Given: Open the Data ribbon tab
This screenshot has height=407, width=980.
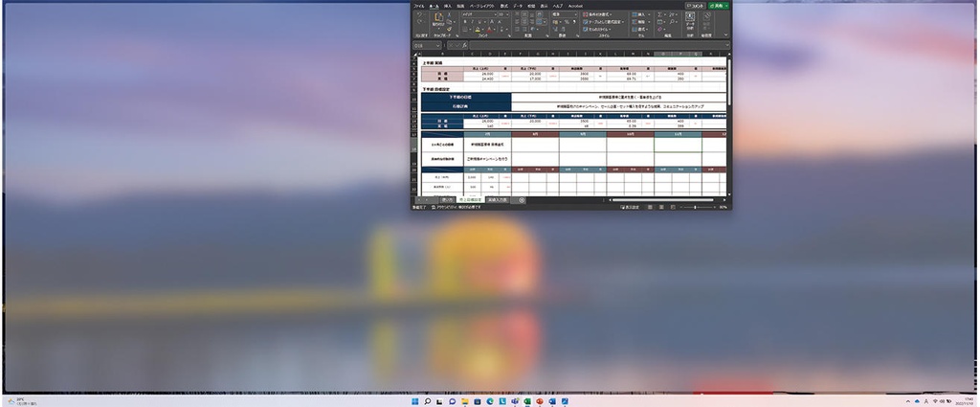Looking at the screenshot, I should click(518, 7).
